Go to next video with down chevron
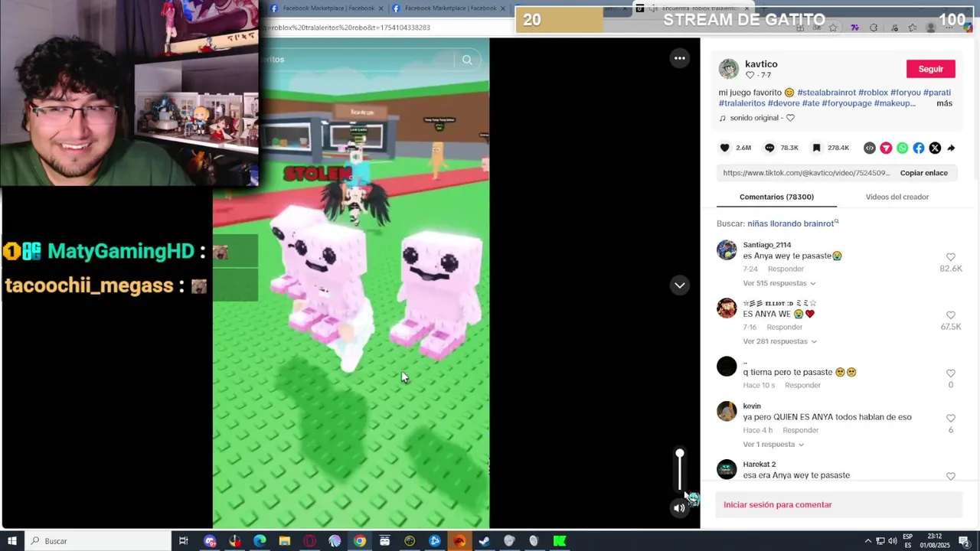 [x=679, y=285]
